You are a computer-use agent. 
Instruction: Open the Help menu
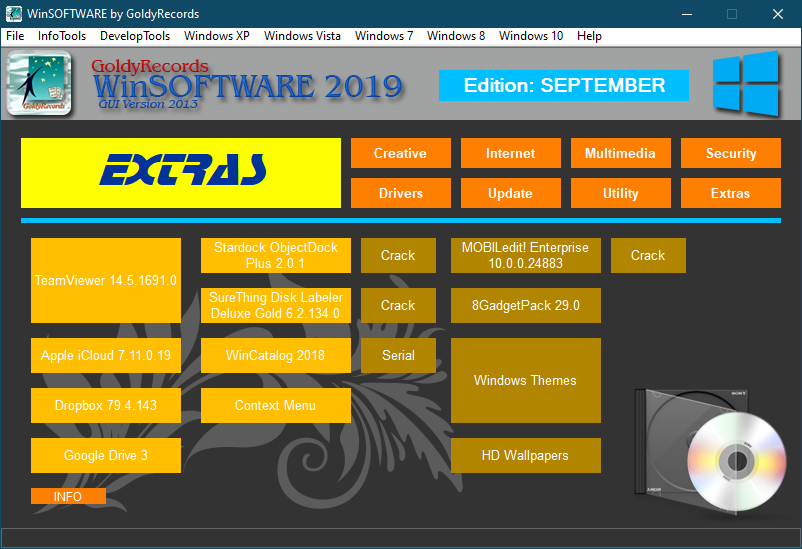click(x=589, y=36)
